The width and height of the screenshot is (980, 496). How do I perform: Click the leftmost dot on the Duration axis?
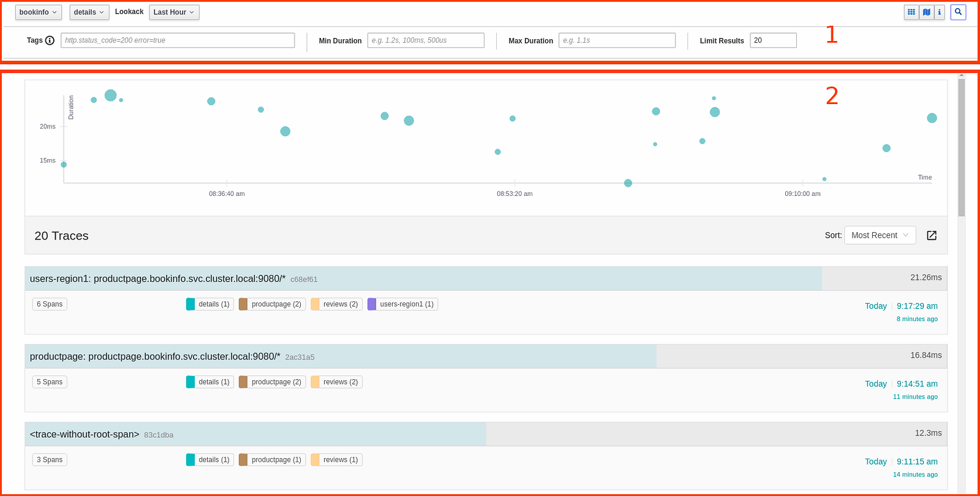pyautogui.click(x=64, y=165)
